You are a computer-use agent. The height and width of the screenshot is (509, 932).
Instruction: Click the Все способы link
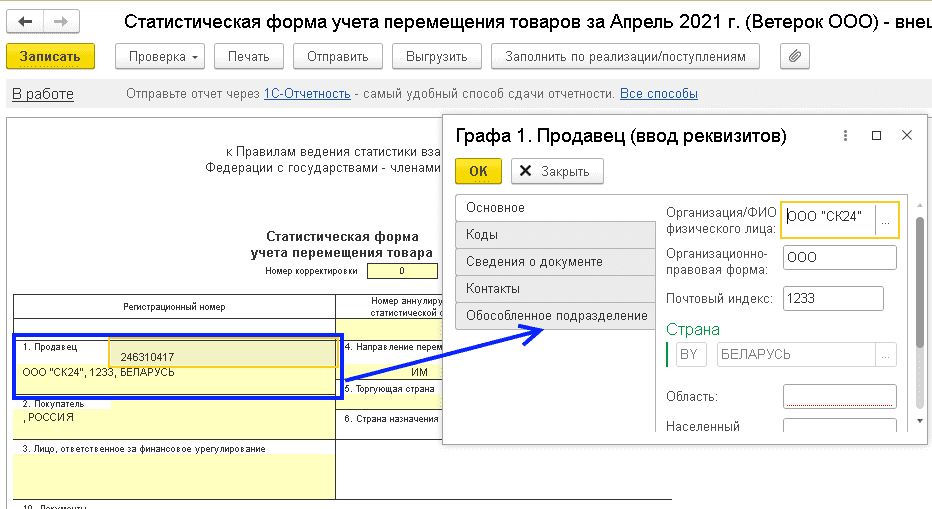click(x=658, y=94)
